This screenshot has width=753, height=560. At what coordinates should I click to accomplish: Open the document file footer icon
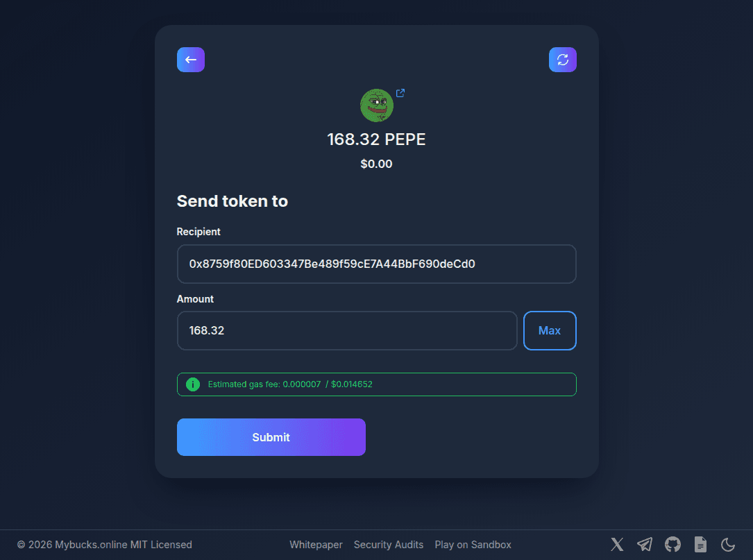pyautogui.click(x=700, y=544)
